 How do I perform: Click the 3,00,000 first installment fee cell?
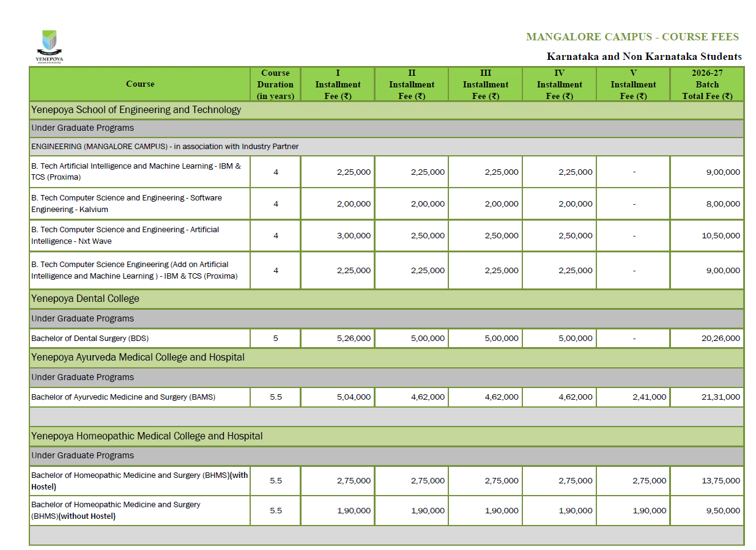[x=353, y=236]
